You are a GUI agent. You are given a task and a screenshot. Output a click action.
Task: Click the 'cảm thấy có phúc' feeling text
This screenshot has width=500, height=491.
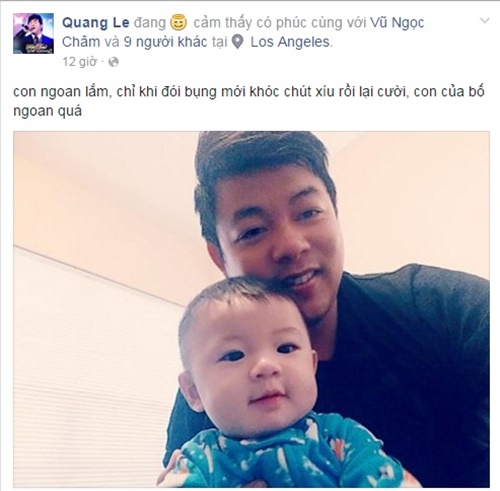250,23
